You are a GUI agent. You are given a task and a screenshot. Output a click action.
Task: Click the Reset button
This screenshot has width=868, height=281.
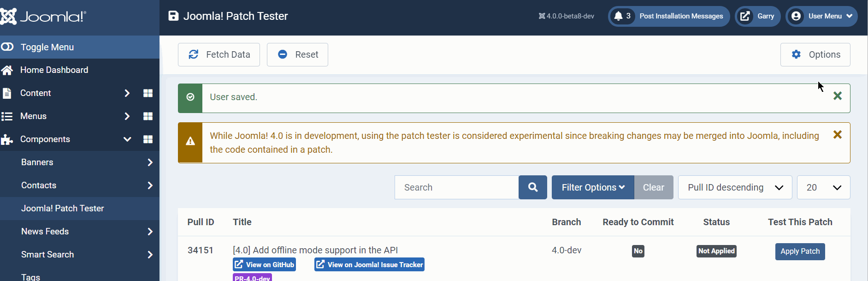pyautogui.click(x=297, y=54)
